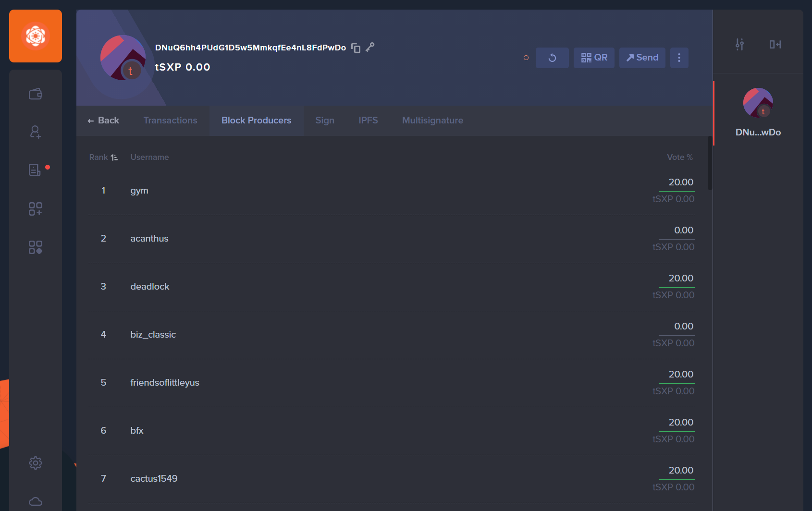Open the filter sliders icon
Image resolution: width=812 pixels, height=511 pixels.
coord(739,45)
